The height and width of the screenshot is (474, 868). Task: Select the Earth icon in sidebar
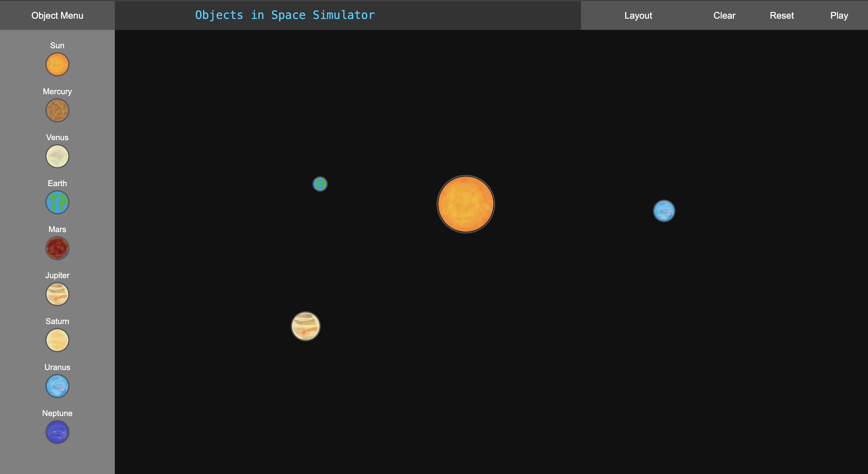pyautogui.click(x=57, y=202)
